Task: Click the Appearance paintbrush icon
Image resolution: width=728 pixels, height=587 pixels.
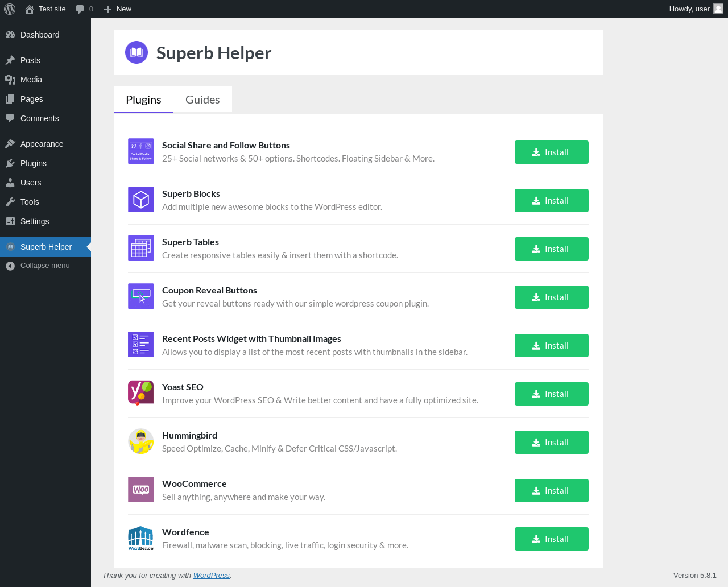Action: (10, 144)
